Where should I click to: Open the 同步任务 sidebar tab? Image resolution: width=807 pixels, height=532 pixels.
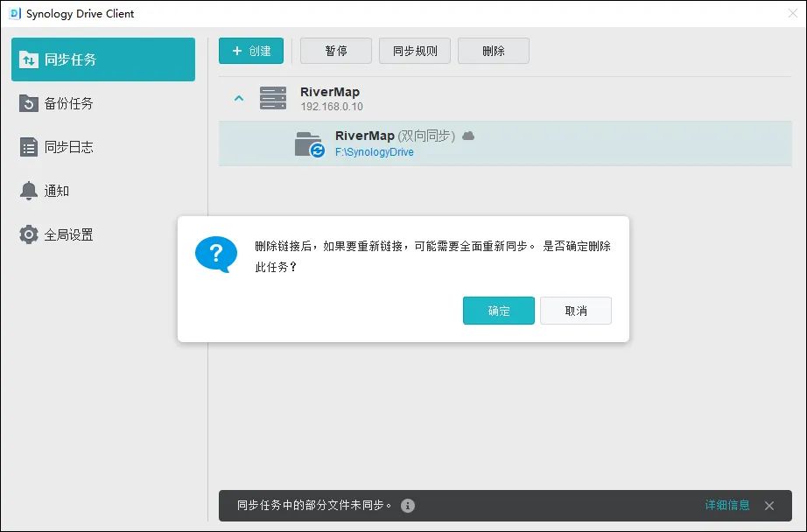(102, 59)
